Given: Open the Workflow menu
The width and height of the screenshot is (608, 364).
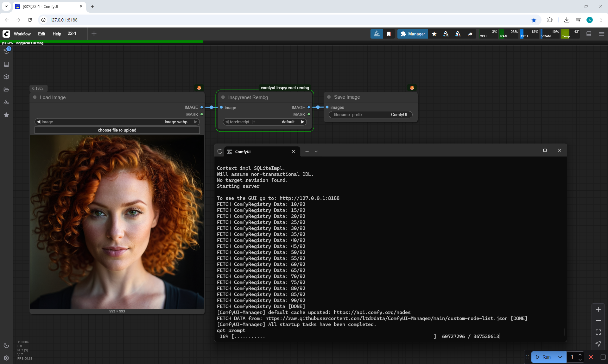Looking at the screenshot, I should (22, 34).
